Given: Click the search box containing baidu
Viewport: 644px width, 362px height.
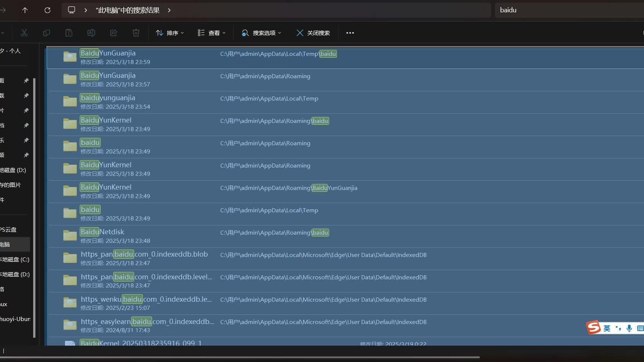Looking at the screenshot, I should click(569, 10).
